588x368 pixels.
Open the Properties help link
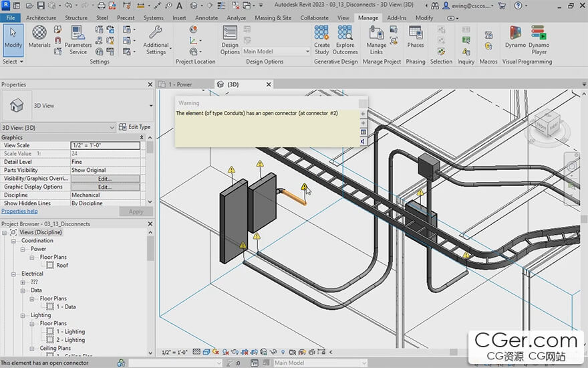click(x=19, y=211)
